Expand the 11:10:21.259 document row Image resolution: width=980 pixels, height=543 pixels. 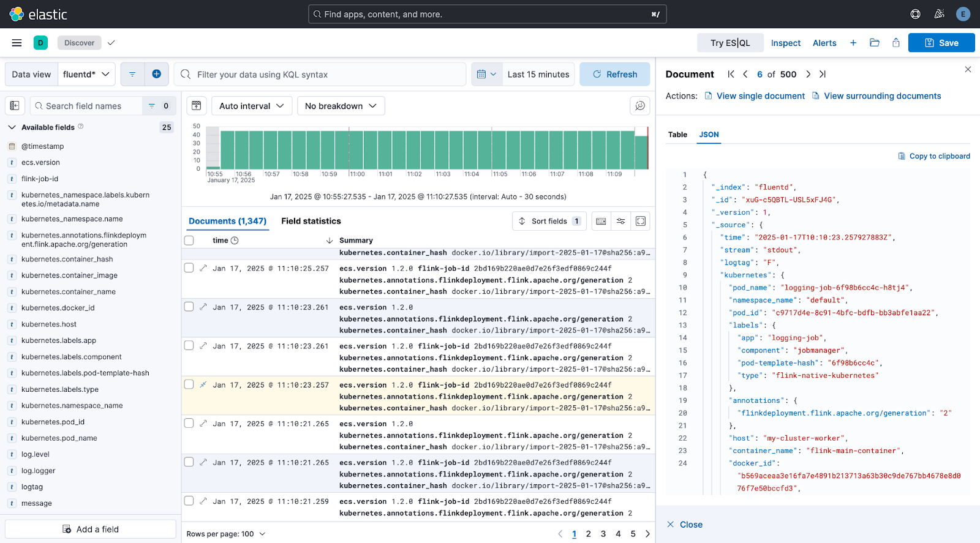pyautogui.click(x=203, y=501)
